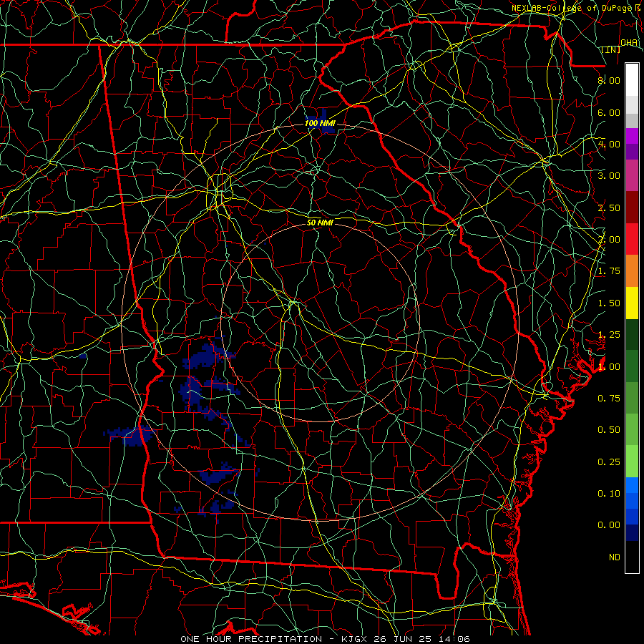Click the darkest green 1.25 legend swatch

[632, 334]
